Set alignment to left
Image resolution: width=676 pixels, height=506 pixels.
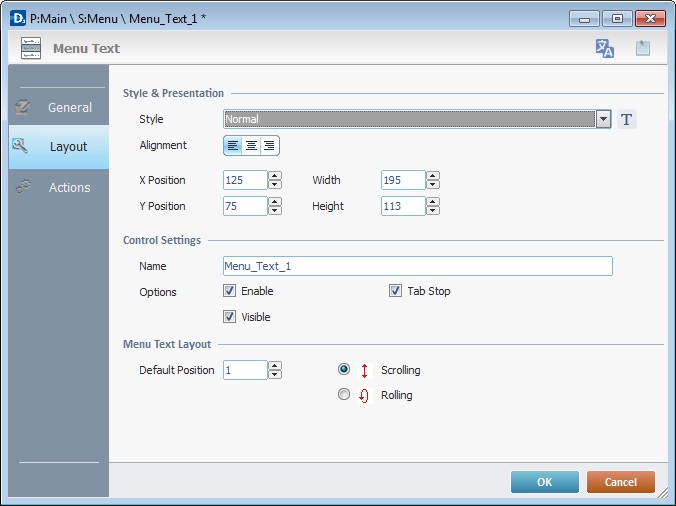coord(233,146)
